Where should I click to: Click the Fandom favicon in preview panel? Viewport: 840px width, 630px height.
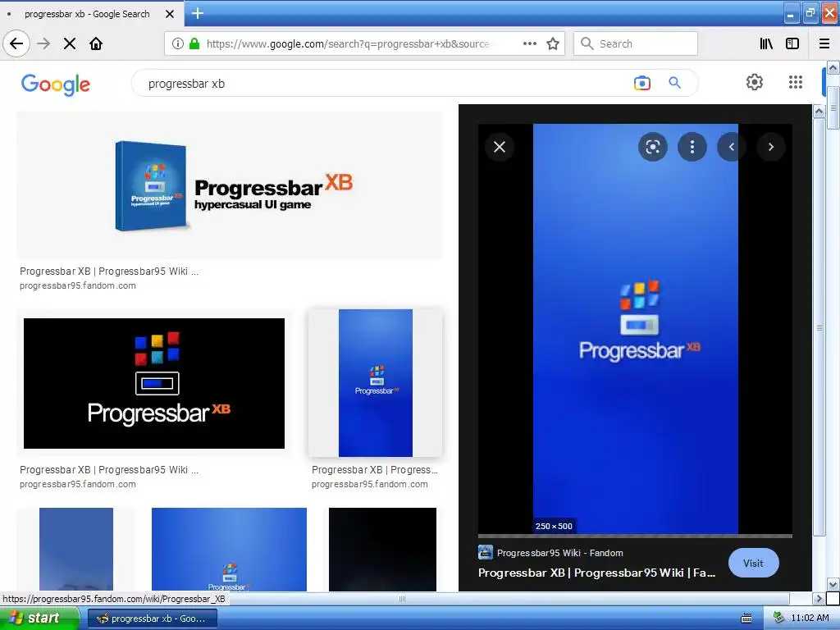(485, 552)
